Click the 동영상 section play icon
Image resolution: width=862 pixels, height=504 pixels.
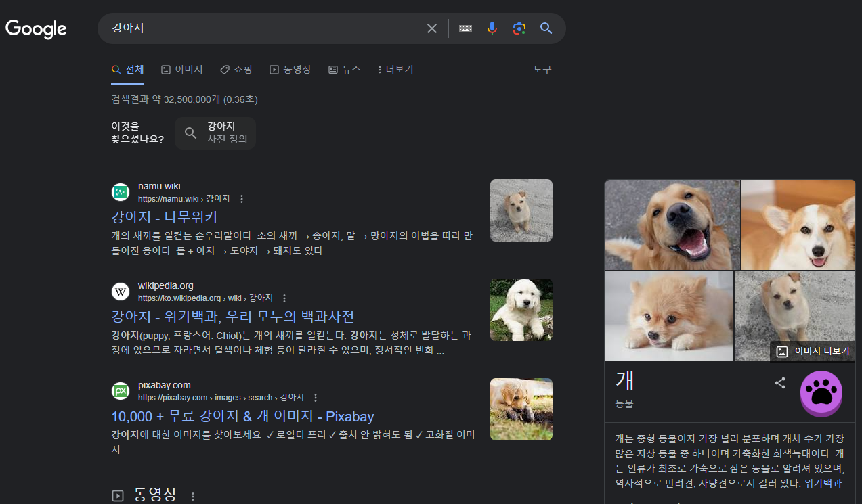(118, 496)
